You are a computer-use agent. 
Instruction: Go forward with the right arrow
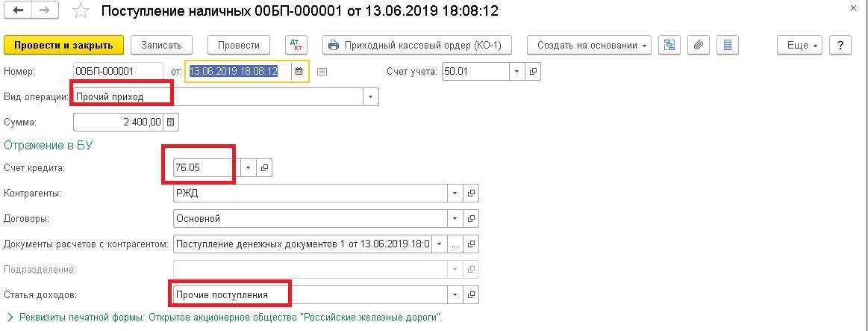[46, 10]
